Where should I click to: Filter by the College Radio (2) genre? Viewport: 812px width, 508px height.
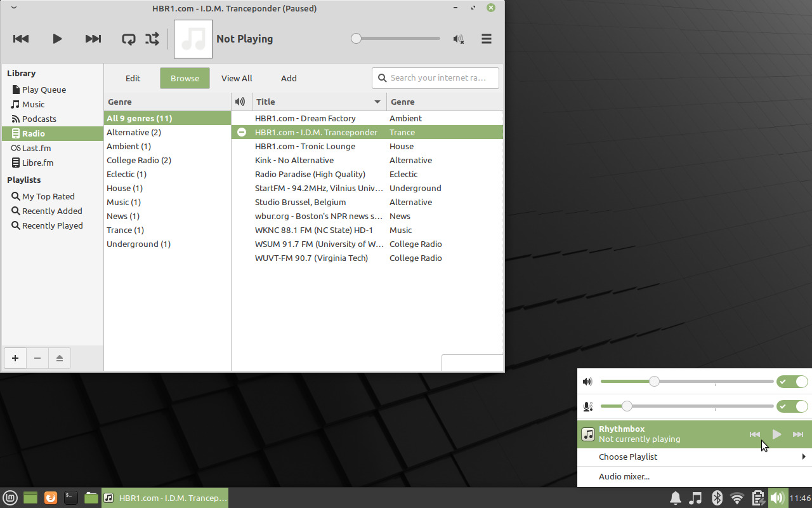(167, 160)
